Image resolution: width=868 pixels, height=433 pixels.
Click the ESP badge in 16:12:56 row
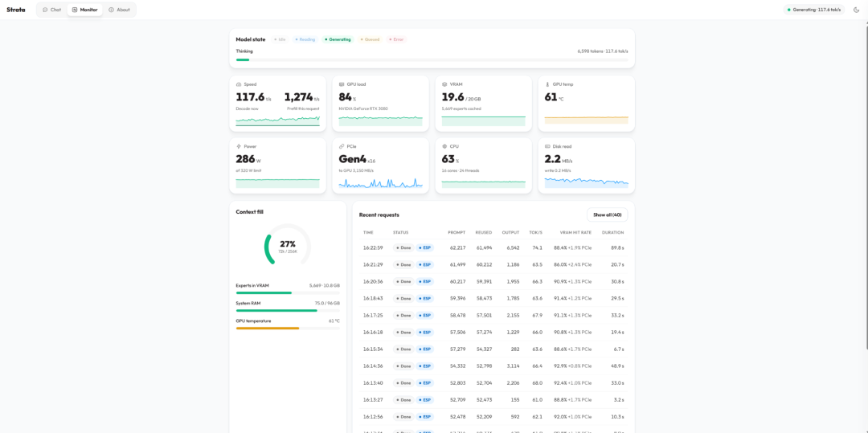424,416
